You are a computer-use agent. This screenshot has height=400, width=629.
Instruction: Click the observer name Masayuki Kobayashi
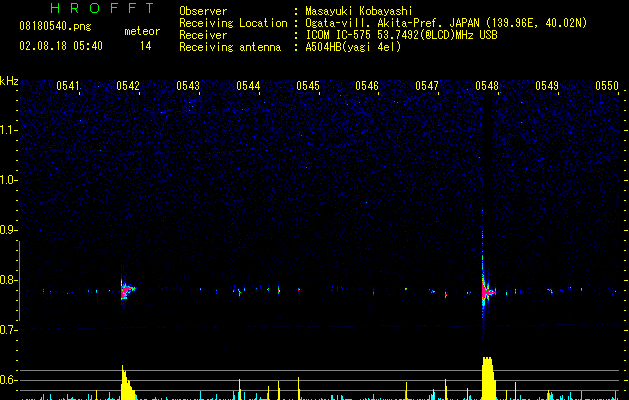coord(359,11)
